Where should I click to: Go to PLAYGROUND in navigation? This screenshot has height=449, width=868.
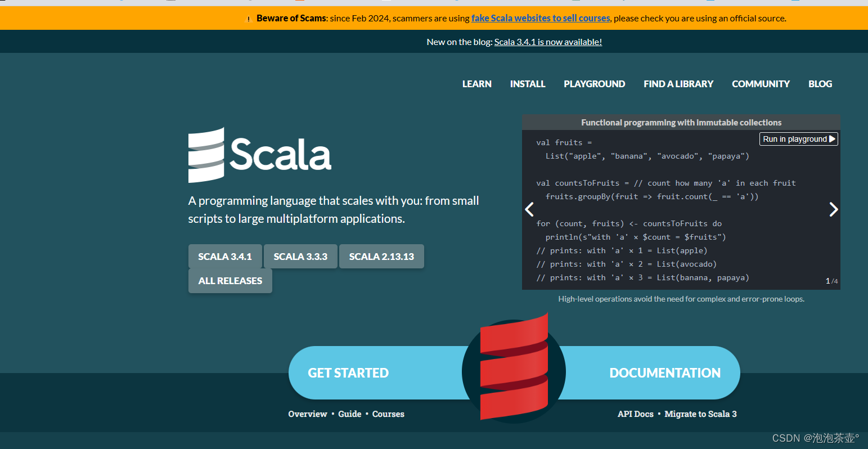pos(595,84)
